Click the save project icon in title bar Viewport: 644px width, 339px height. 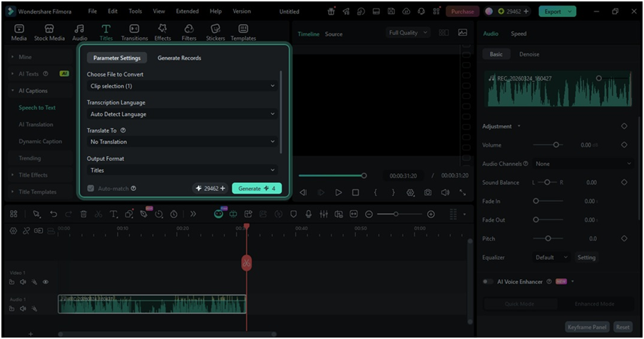click(391, 11)
